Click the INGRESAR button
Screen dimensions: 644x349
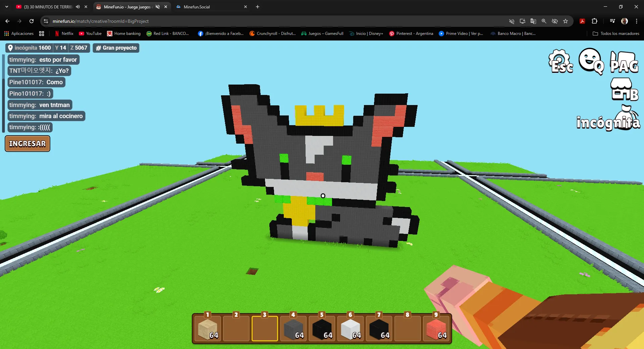(x=28, y=144)
